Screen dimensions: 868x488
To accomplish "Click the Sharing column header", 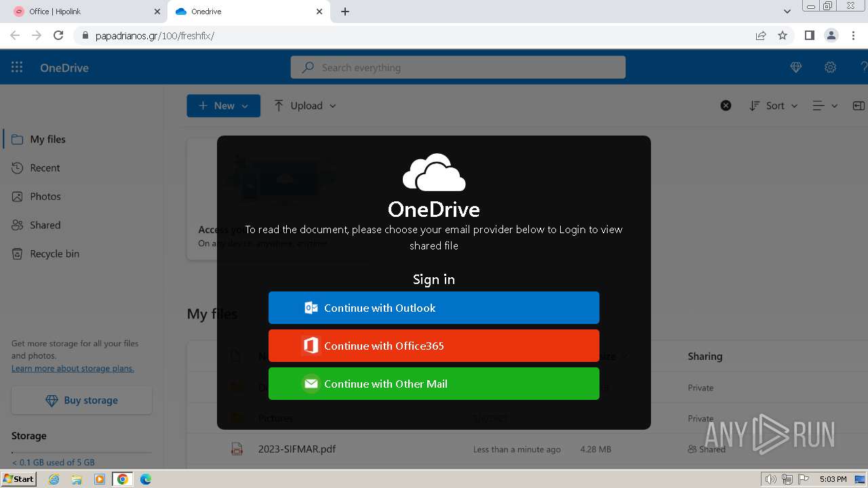I will [705, 356].
